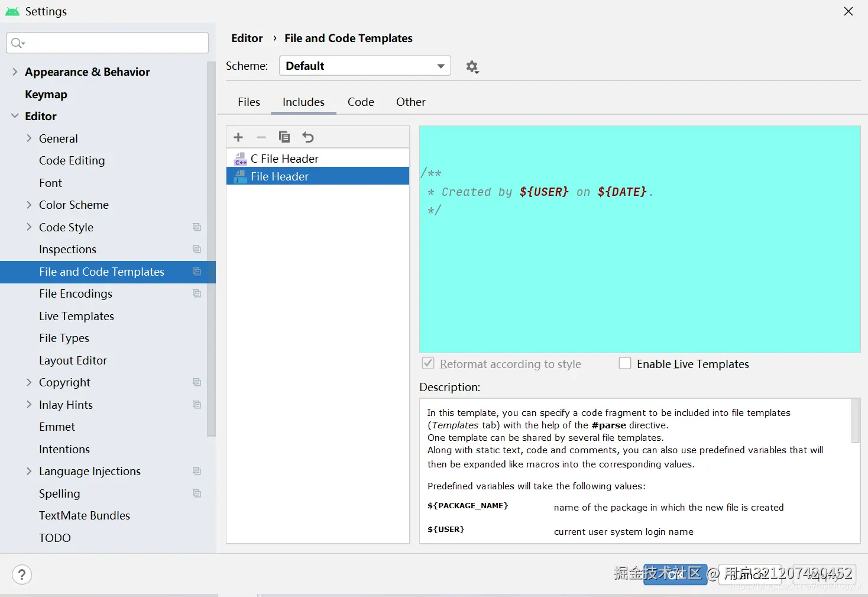
Task: Open help with the question mark button
Action: [22, 575]
